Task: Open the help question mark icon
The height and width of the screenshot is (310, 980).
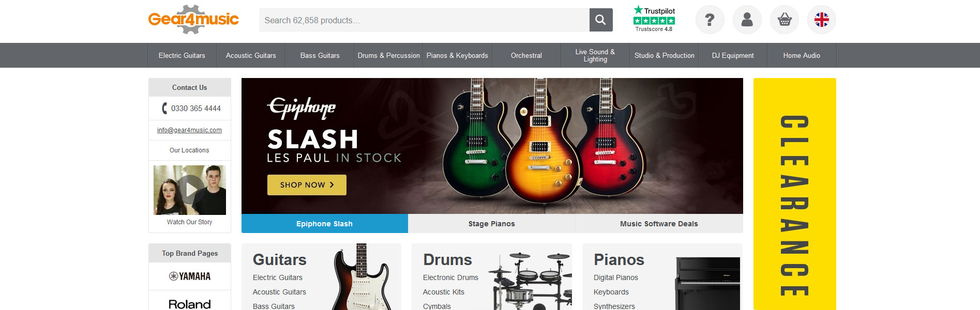Action: click(x=710, y=20)
